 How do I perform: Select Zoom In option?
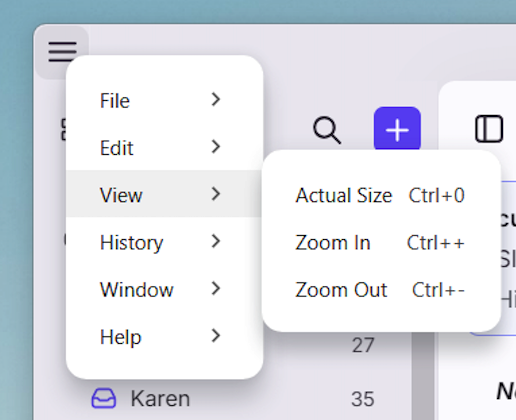pos(381,242)
